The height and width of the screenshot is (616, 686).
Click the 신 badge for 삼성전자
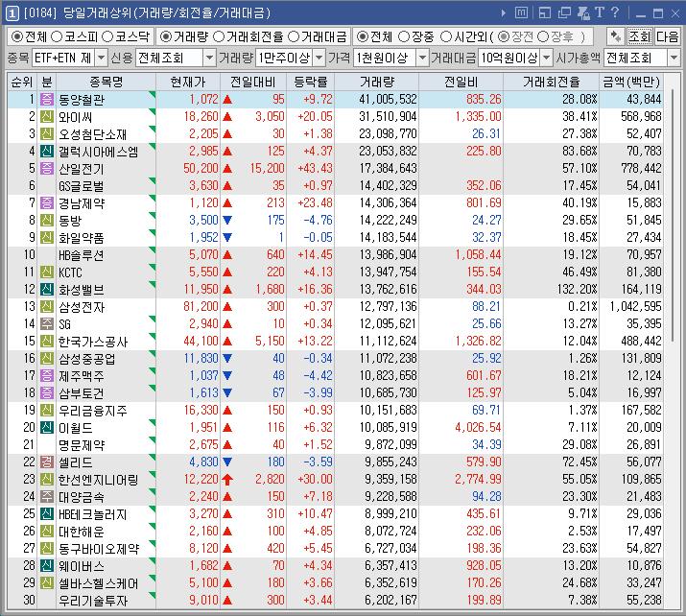[47, 307]
